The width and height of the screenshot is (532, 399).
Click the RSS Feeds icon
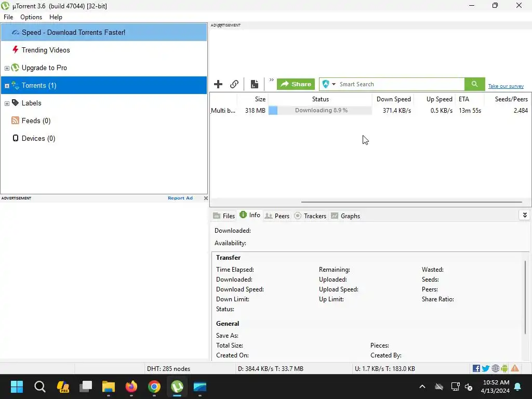pyautogui.click(x=15, y=121)
